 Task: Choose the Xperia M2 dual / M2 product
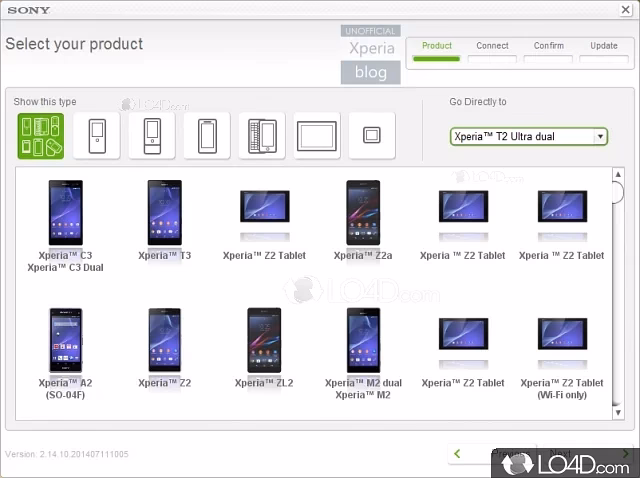click(363, 354)
